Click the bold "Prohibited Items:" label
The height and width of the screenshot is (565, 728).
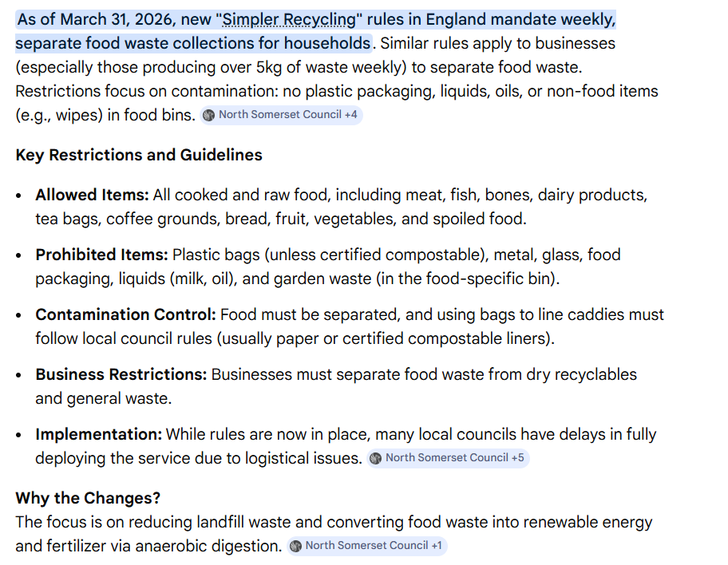101,255
